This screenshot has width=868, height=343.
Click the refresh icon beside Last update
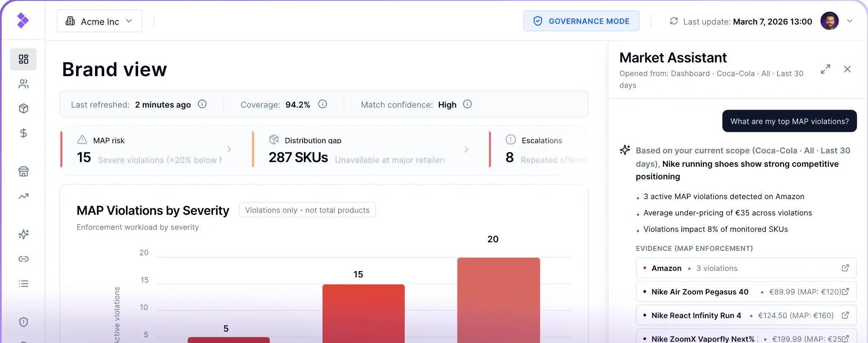tap(674, 21)
